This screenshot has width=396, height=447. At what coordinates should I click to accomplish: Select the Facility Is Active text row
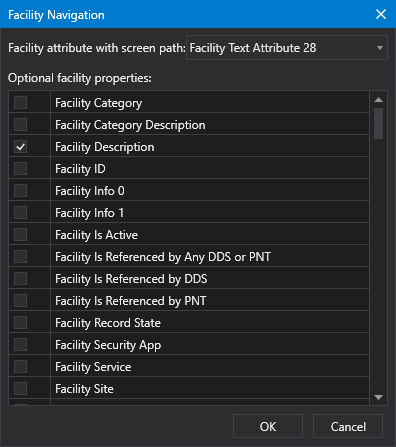210,235
